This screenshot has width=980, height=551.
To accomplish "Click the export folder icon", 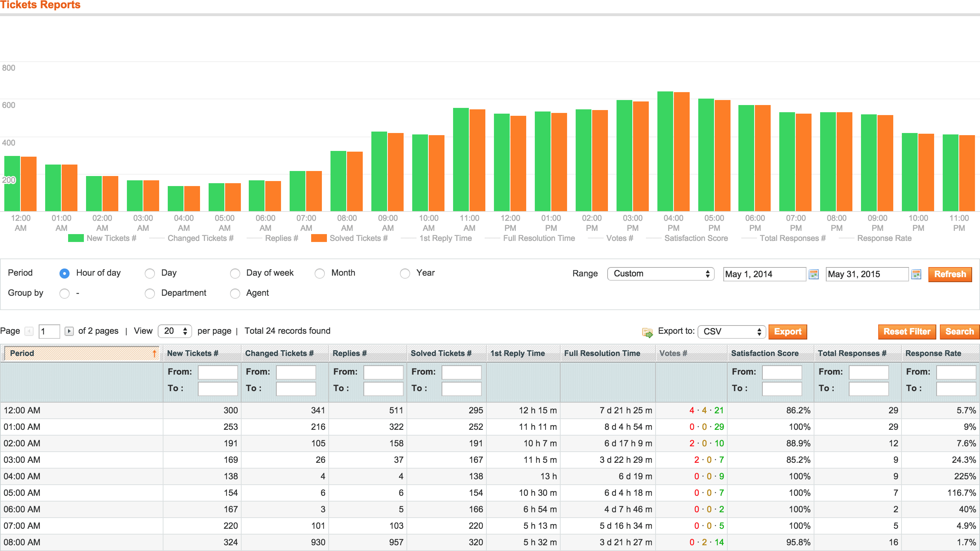I will (647, 332).
